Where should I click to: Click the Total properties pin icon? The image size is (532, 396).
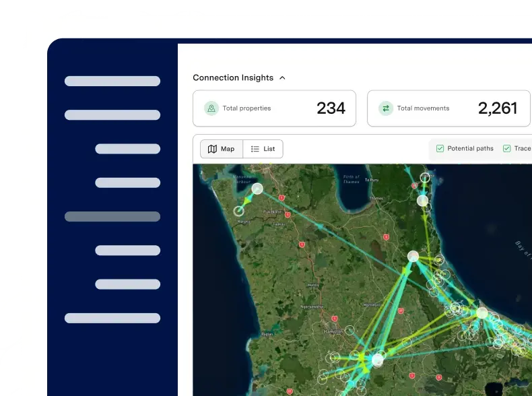[x=211, y=108]
